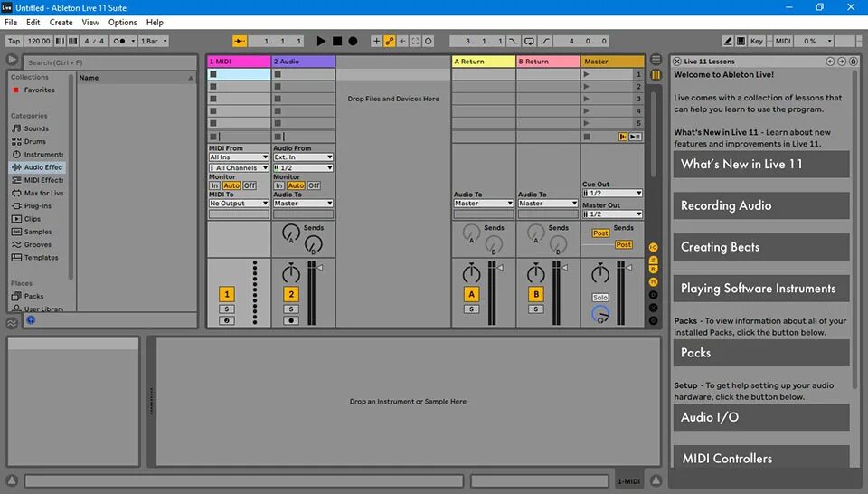Open Playing Software Instruments lesson

pos(761,289)
